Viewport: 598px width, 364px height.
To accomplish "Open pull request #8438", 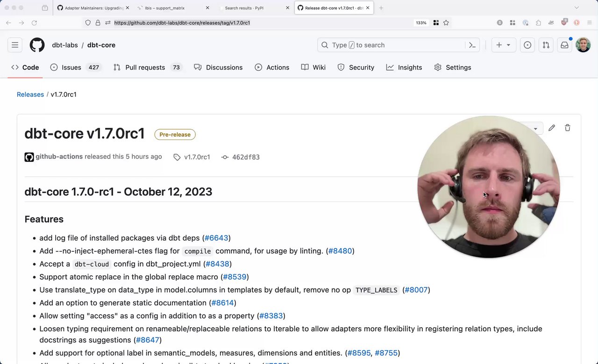I will pyautogui.click(x=217, y=264).
